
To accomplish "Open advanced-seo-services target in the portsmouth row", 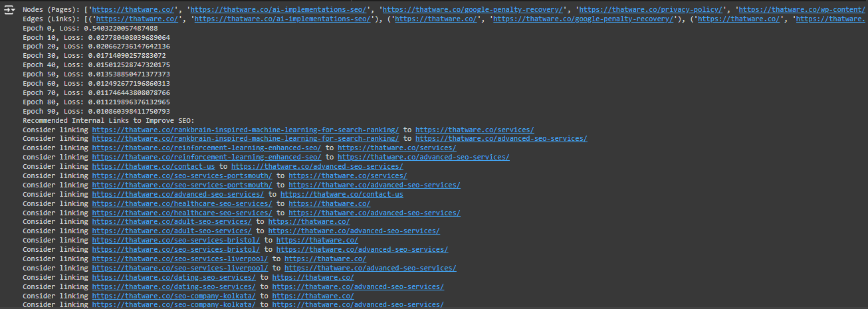I will (x=374, y=185).
